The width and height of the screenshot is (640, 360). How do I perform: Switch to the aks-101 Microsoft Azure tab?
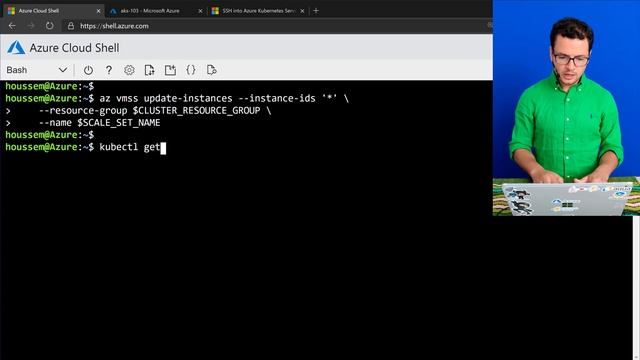[x=156, y=11]
